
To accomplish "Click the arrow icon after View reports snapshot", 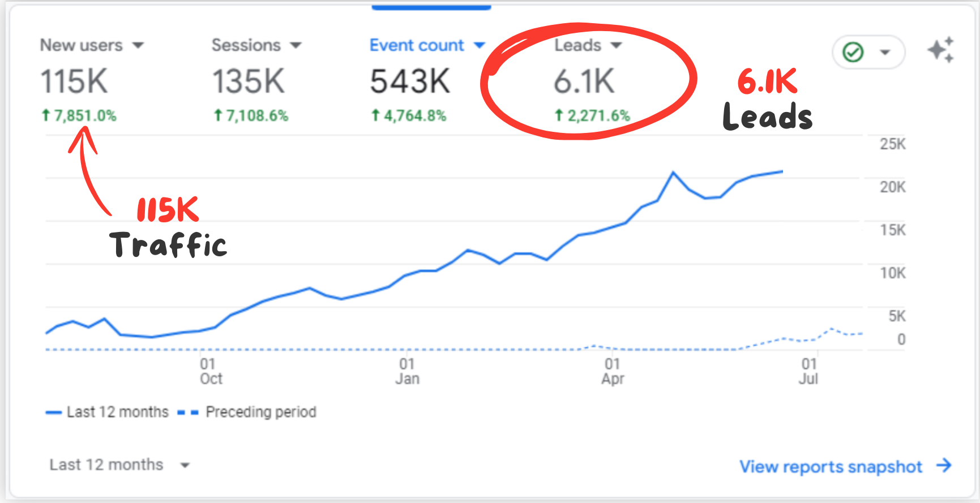I will (x=944, y=466).
